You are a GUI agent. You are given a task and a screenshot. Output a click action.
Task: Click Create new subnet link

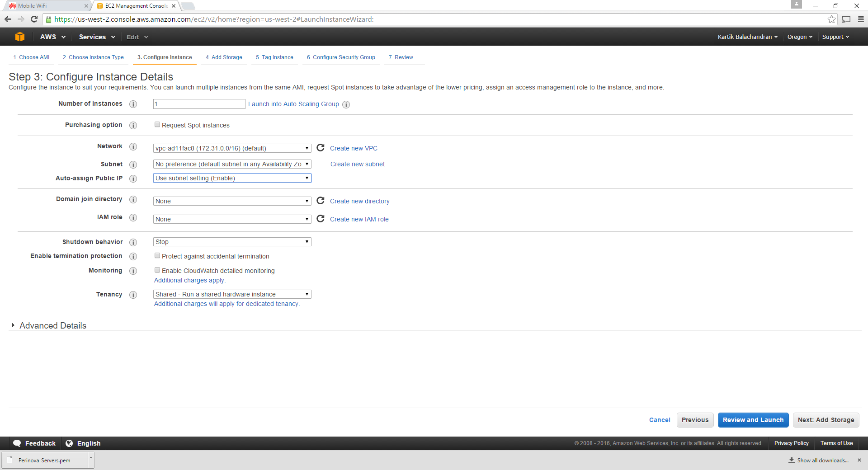click(x=358, y=164)
